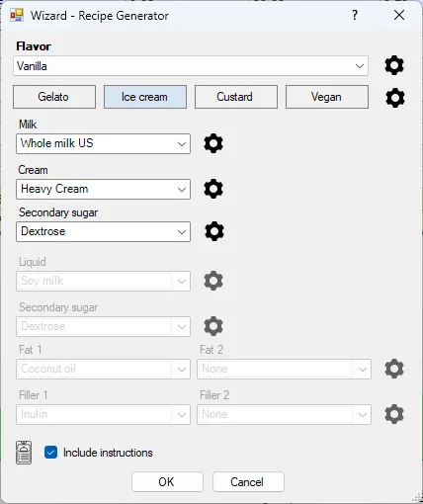Open the Fat 1 dropdown showing Coconut oil
Viewport: 423px width, 504px height.
(x=103, y=369)
